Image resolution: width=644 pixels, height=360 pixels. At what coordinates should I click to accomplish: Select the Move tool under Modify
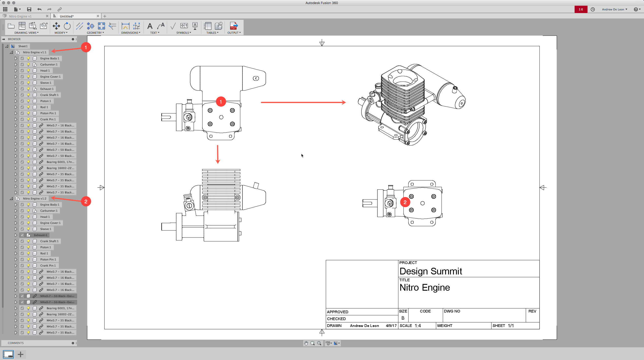(x=56, y=26)
